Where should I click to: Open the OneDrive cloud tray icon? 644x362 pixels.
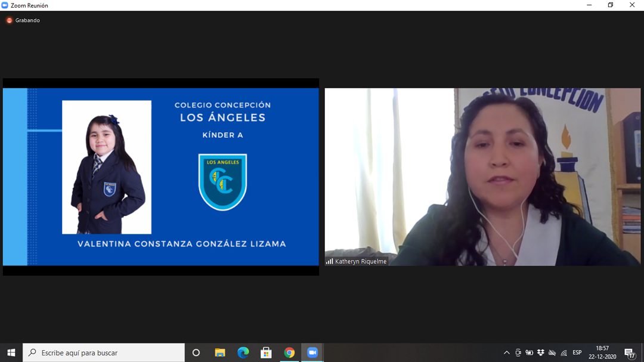click(x=552, y=352)
